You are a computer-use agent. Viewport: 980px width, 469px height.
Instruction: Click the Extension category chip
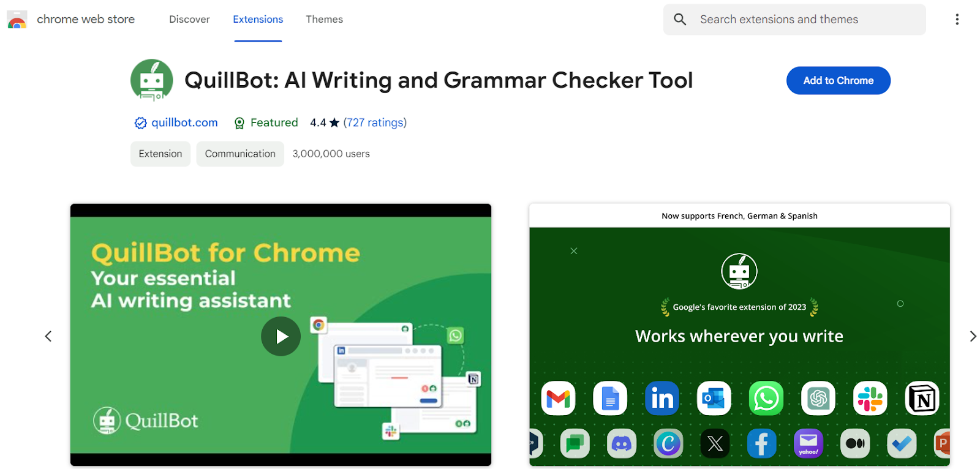(x=160, y=154)
